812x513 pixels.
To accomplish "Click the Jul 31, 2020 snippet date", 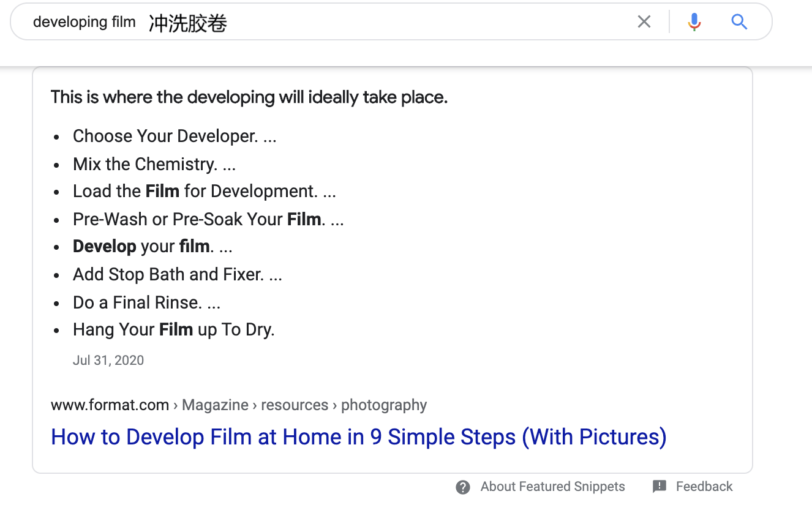I will (x=108, y=360).
